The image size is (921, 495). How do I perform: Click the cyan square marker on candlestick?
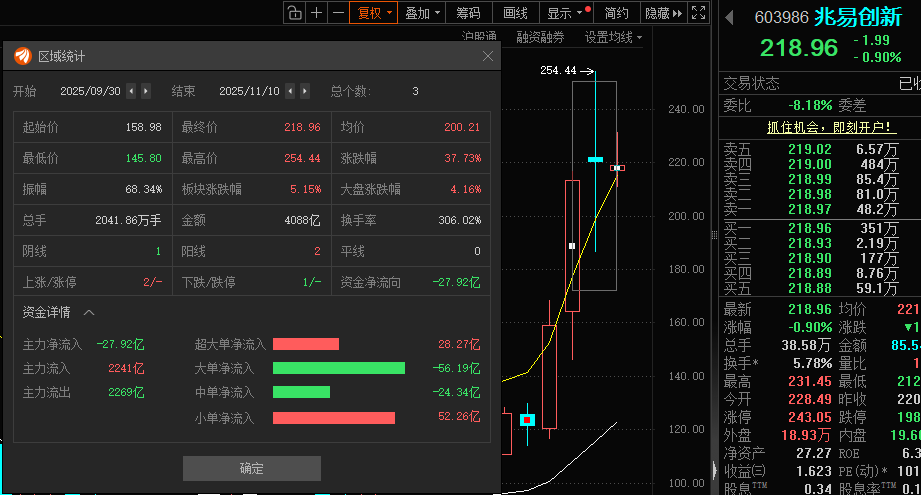(x=527, y=420)
